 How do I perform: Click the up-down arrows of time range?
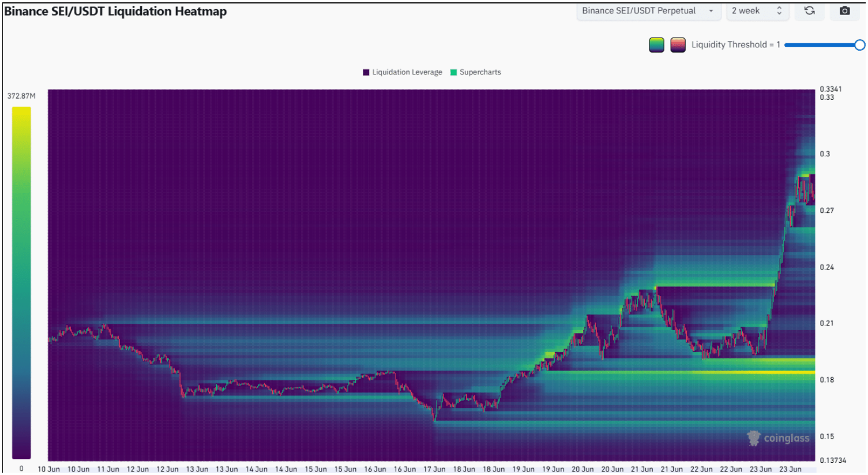click(x=779, y=11)
